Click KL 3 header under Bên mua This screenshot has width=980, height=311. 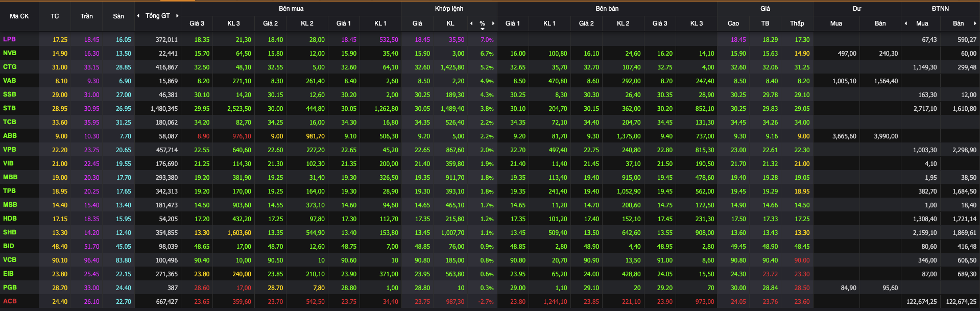[x=233, y=23]
